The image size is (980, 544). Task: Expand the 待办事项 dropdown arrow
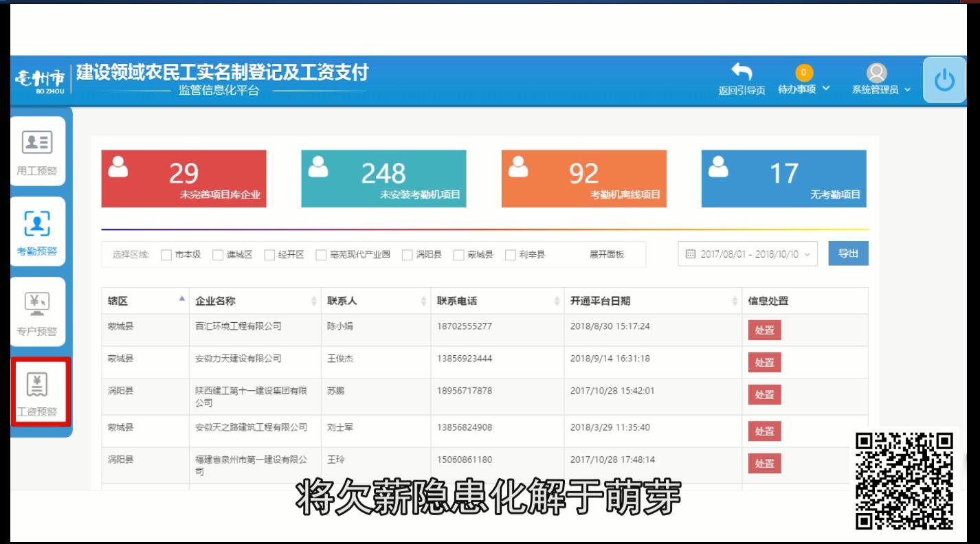tap(825, 89)
